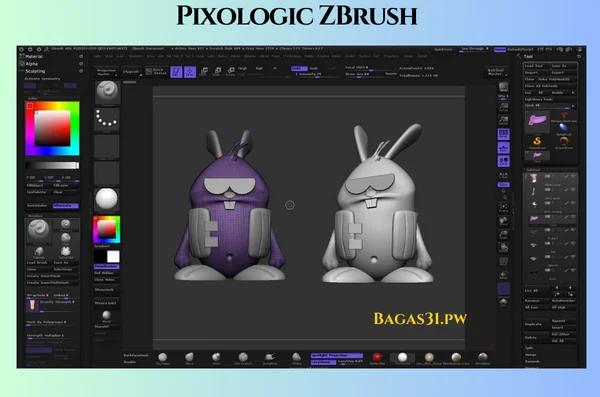Open the ZAppLink dropdown
600x397 pixels.
point(131,72)
